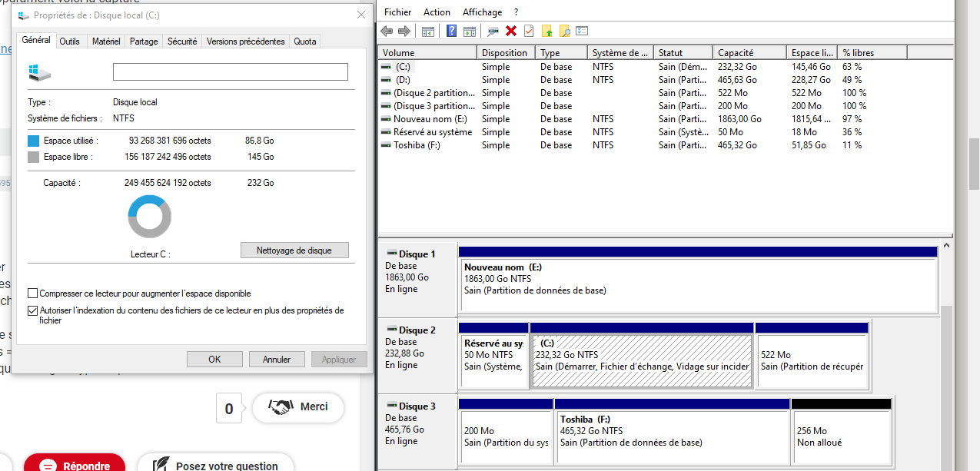Select the (C:) row in volume list
The image size is (980, 471).
click(x=665, y=67)
